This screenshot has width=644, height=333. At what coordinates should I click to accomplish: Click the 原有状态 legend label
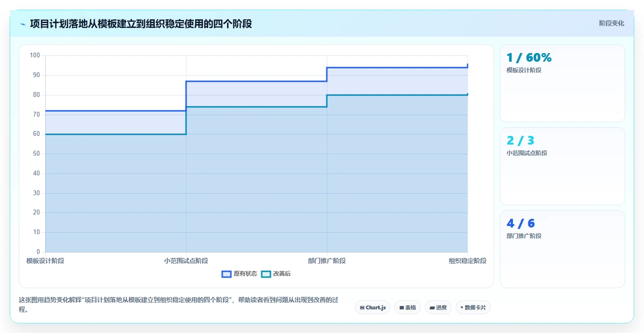245,274
